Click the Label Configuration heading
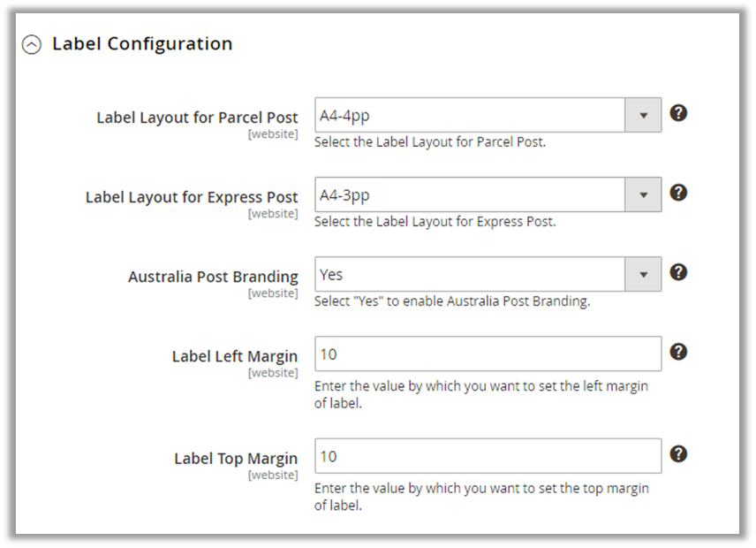 pos(142,44)
